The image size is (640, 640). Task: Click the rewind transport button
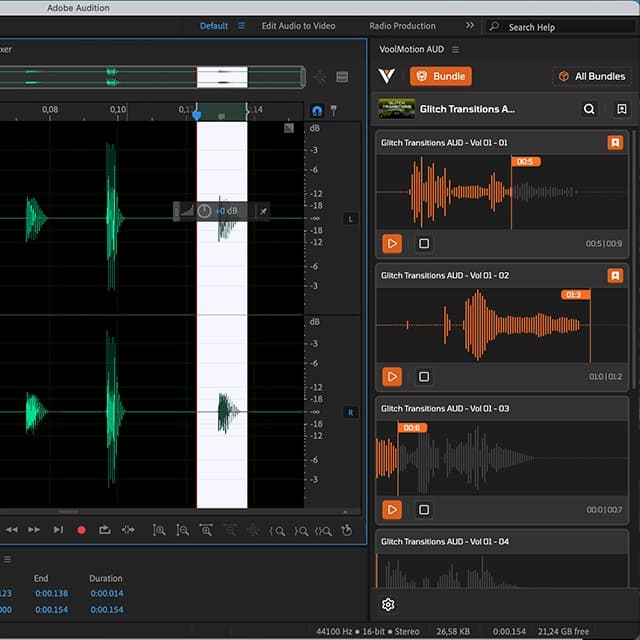11,530
